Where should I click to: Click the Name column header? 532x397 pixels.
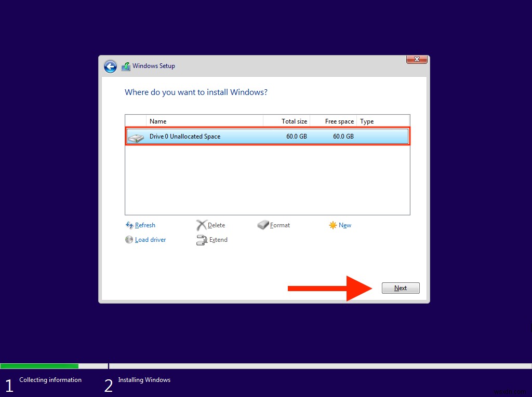pyautogui.click(x=157, y=121)
